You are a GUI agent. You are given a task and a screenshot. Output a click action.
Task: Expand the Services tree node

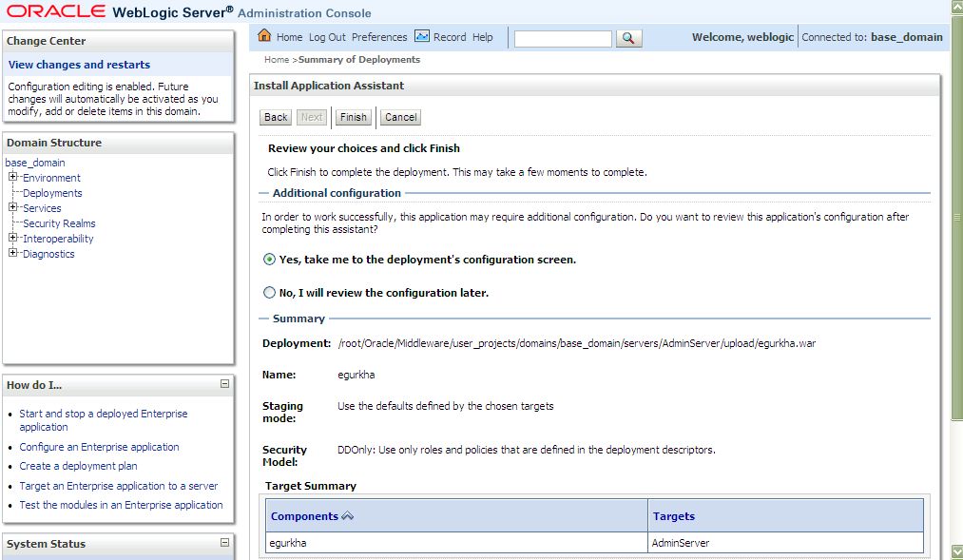pyautogui.click(x=12, y=207)
